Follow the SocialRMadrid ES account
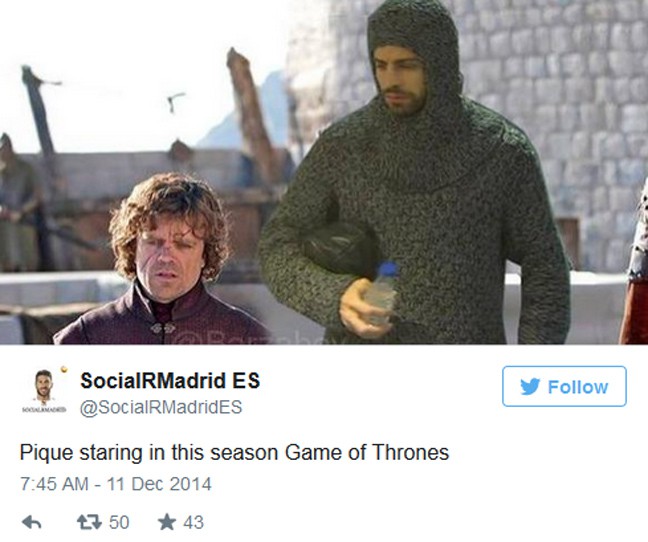 tap(564, 386)
